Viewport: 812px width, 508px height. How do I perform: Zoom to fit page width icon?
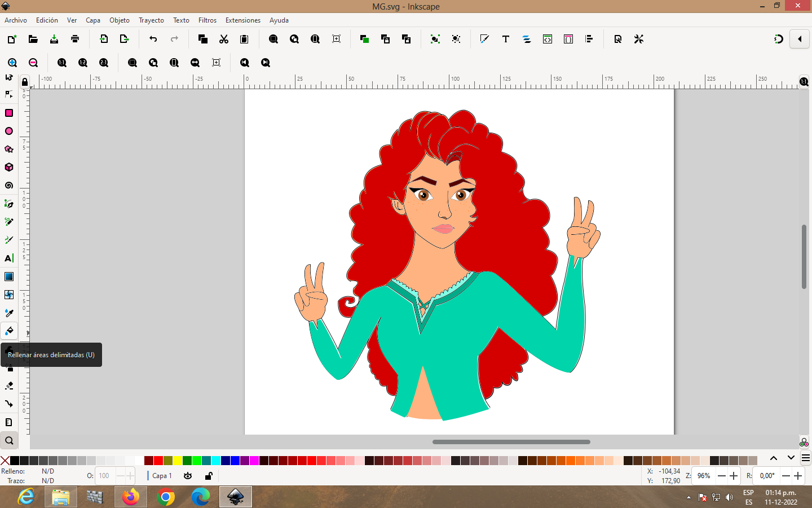click(195, 63)
